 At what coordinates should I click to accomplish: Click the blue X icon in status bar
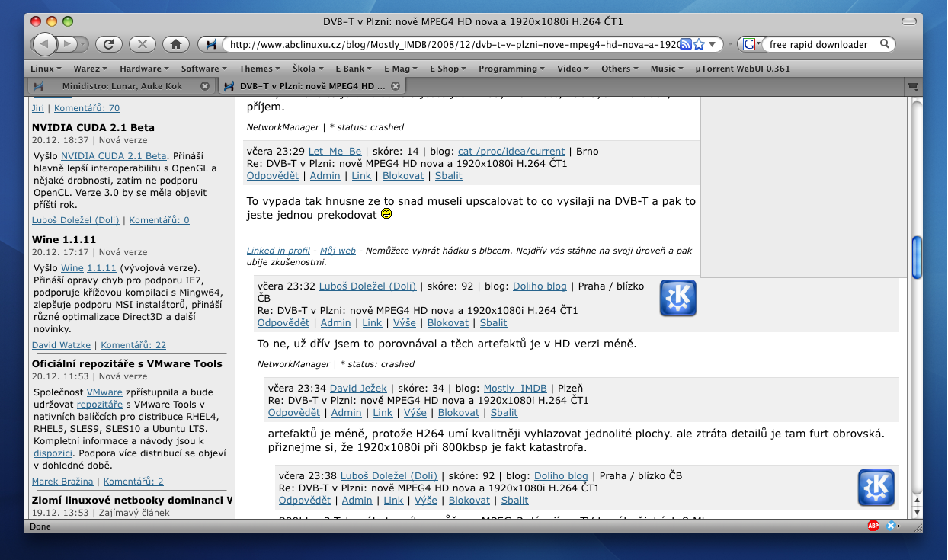890,526
